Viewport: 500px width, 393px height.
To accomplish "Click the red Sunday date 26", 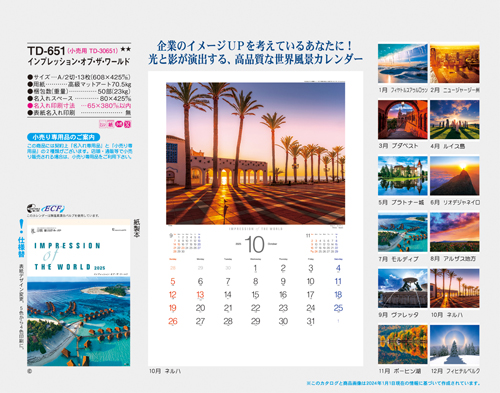I will (x=173, y=322).
